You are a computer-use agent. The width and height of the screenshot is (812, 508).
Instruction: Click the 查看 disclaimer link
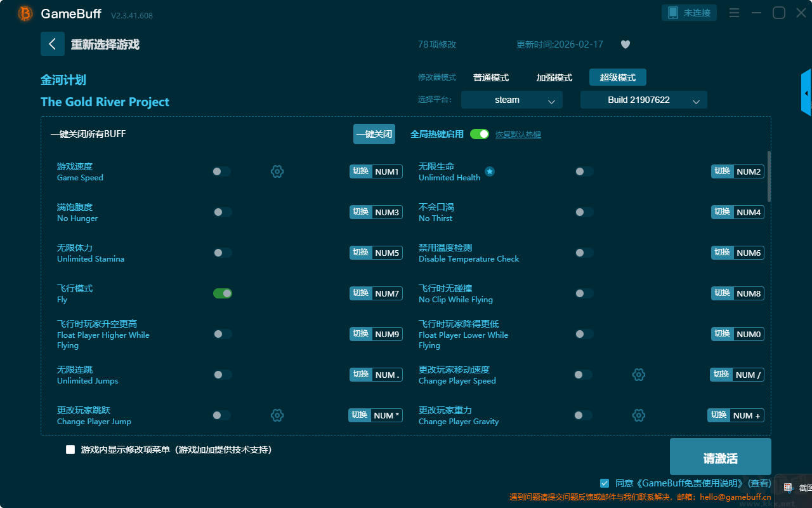759,483
